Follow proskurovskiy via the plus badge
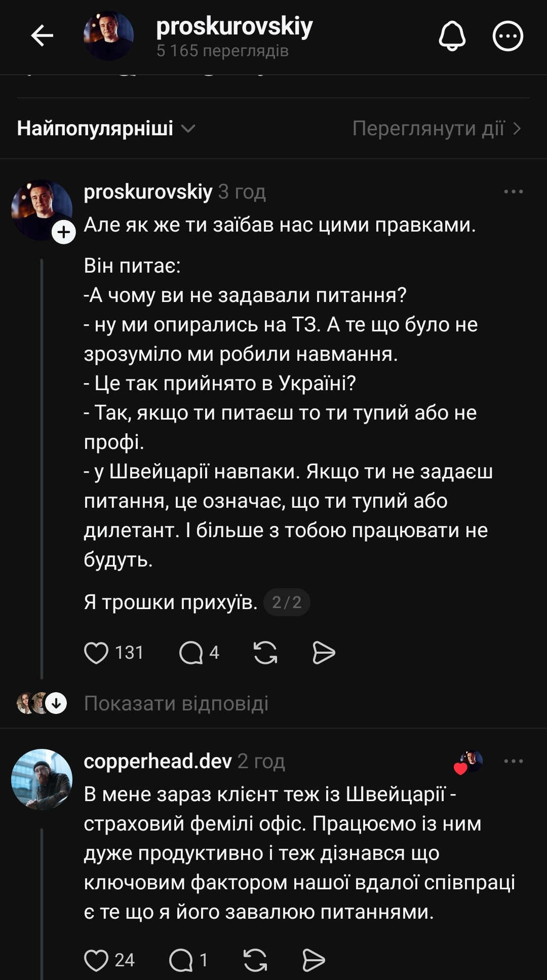Viewport: 547px width, 980px height. [64, 233]
